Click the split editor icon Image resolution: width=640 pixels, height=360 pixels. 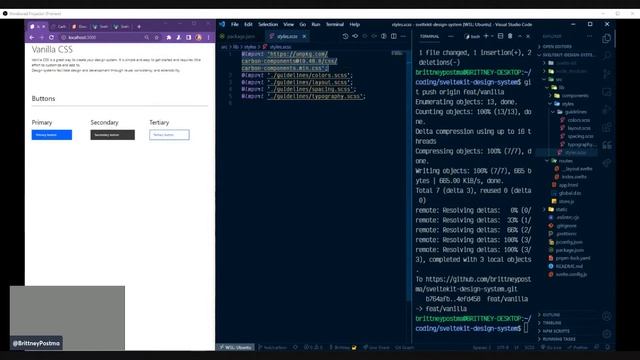tap(393, 36)
